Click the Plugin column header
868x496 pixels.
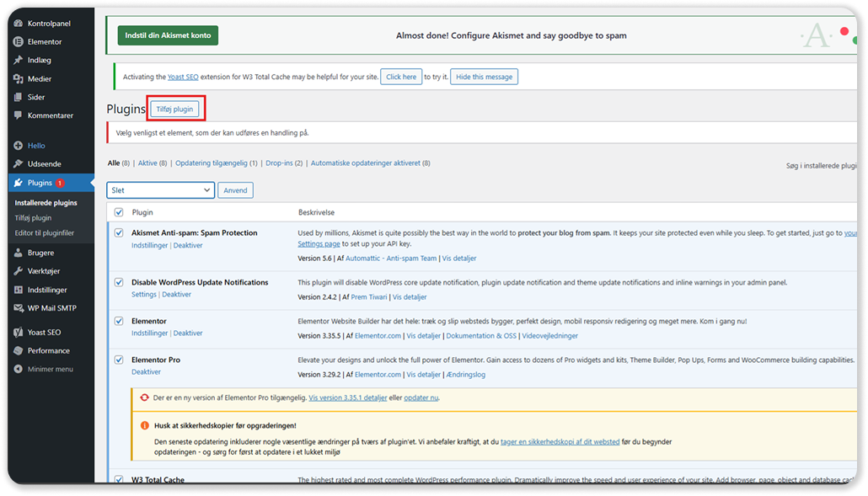(x=142, y=212)
